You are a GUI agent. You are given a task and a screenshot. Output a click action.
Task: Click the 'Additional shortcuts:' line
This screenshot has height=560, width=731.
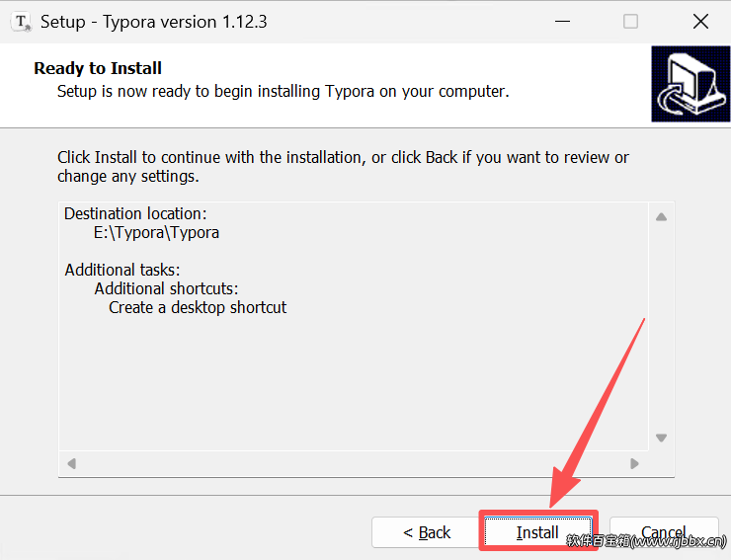[x=166, y=288]
